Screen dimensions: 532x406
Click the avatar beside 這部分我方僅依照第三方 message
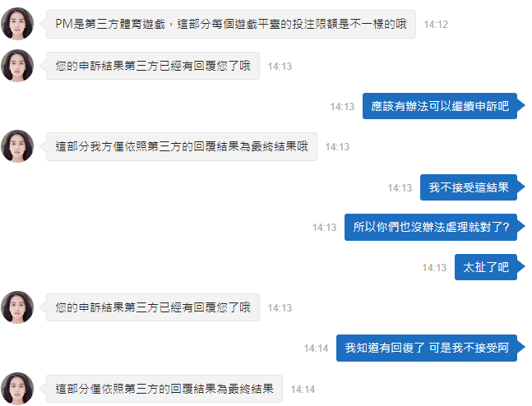pyautogui.click(x=17, y=146)
